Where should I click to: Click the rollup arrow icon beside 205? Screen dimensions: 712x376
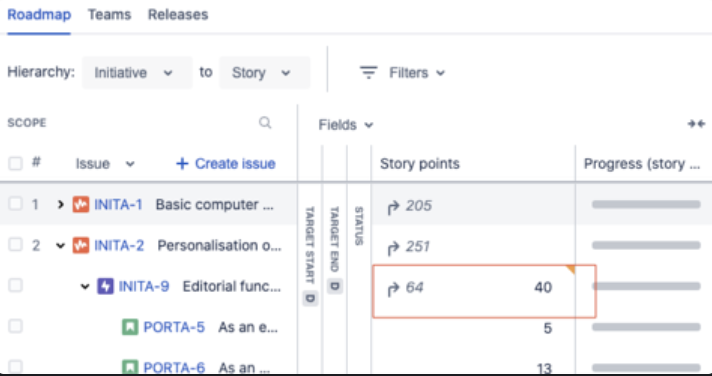(x=392, y=208)
